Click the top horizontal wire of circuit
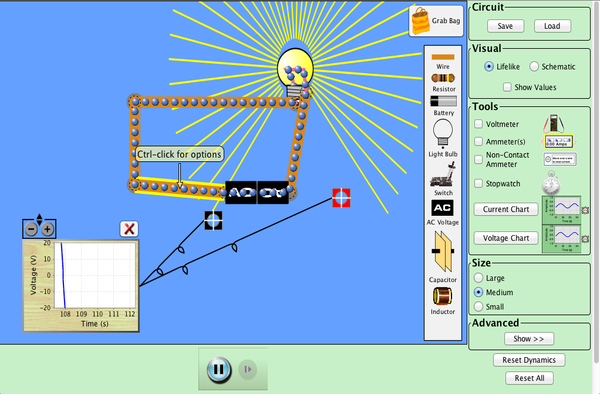This screenshot has width=600, height=394. [214, 102]
